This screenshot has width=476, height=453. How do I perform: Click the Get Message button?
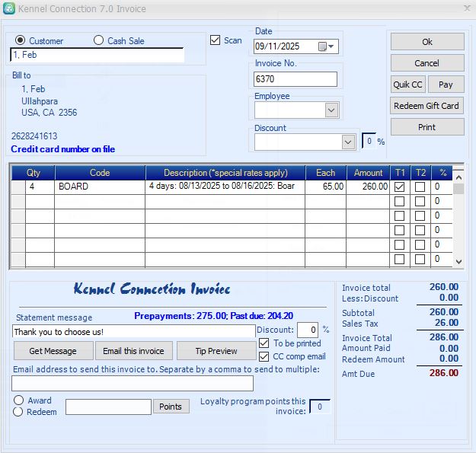tap(53, 351)
